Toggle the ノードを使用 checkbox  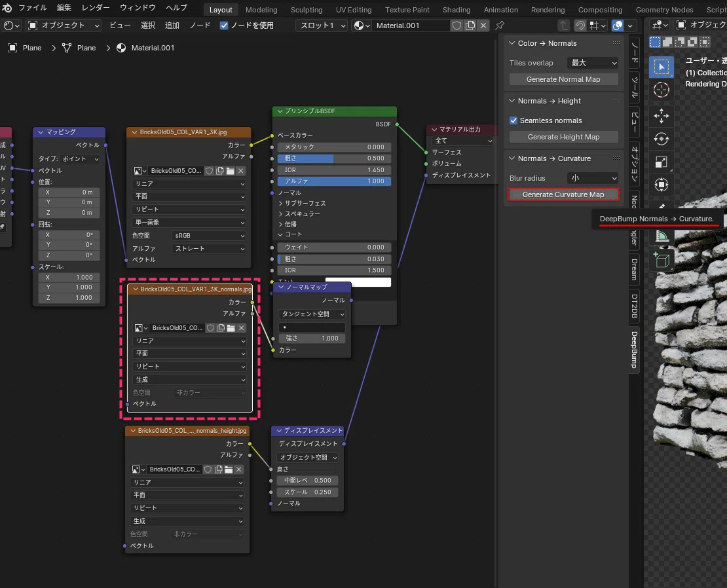pos(224,26)
